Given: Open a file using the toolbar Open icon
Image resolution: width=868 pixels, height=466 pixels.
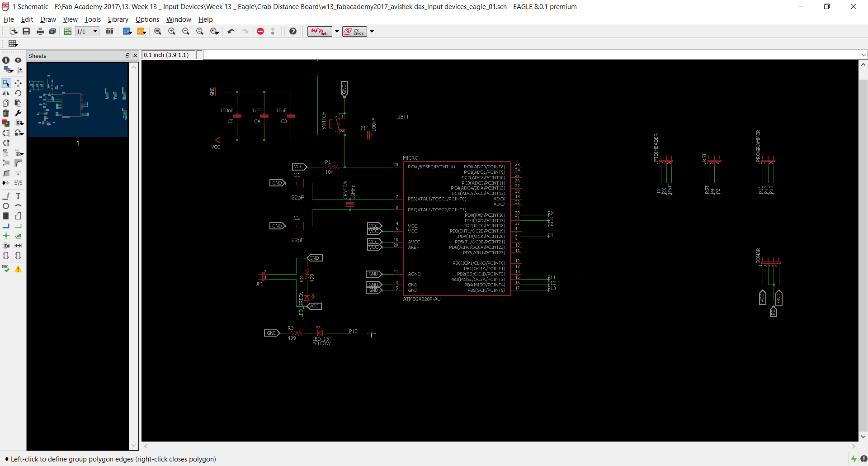Looking at the screenshot, I should pyautogui.click(x=14, y=31).
